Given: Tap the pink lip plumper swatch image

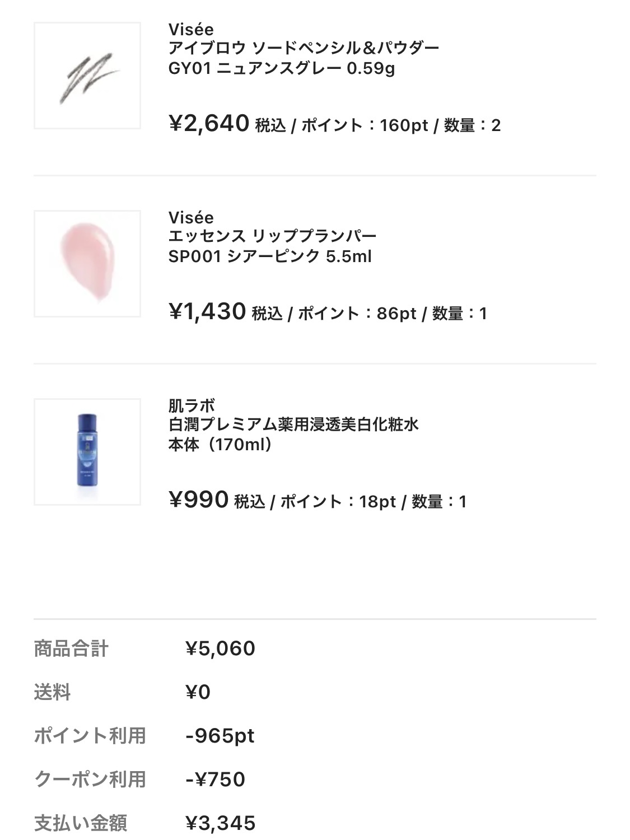Looking at the screenshot, I should click(87, 264).
